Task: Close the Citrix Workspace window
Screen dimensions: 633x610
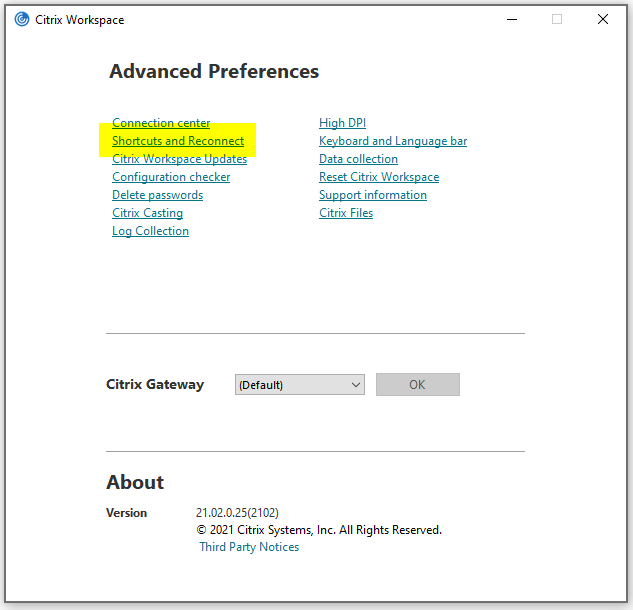Action: [x=603, y=19]
